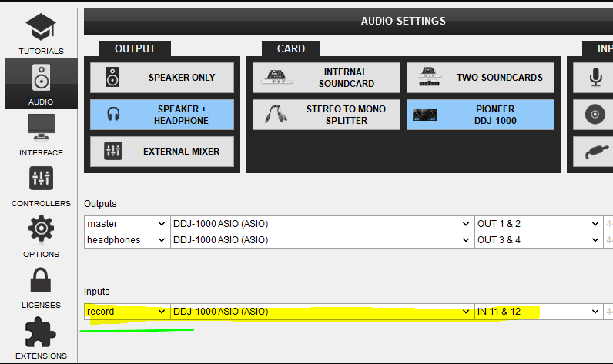Viewport: 613px width, 364px height.
Task: Select Internal Soundcard card option
Action: tap(327, 78)
